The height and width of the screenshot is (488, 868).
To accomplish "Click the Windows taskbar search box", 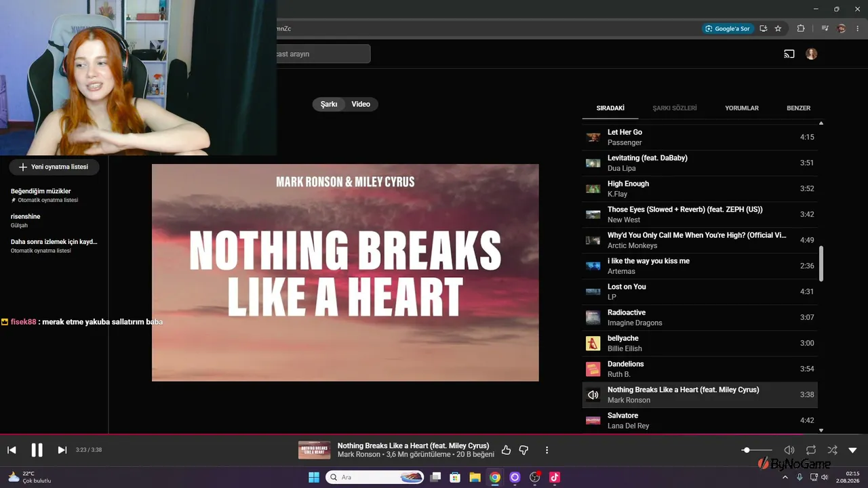I will click(375, 477).
